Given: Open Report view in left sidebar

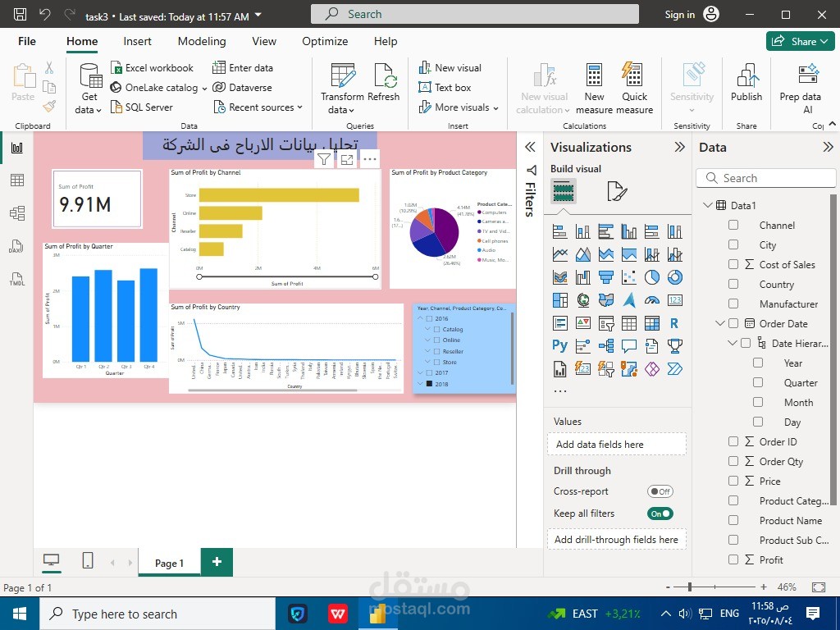Looking at the screenshot, I should [17, 148].
